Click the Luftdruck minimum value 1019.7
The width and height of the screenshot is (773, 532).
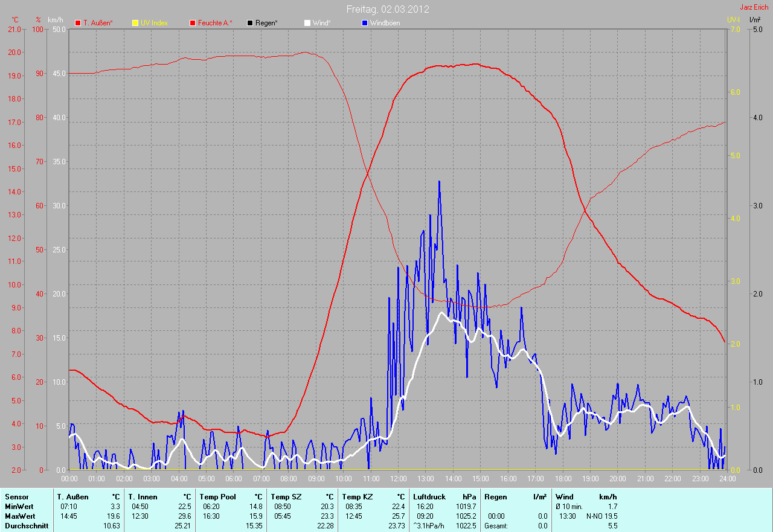click(466, 507)
